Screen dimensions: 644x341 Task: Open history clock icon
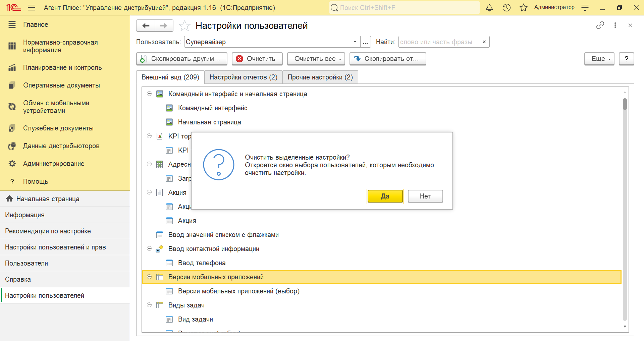(x=506, y=7)
